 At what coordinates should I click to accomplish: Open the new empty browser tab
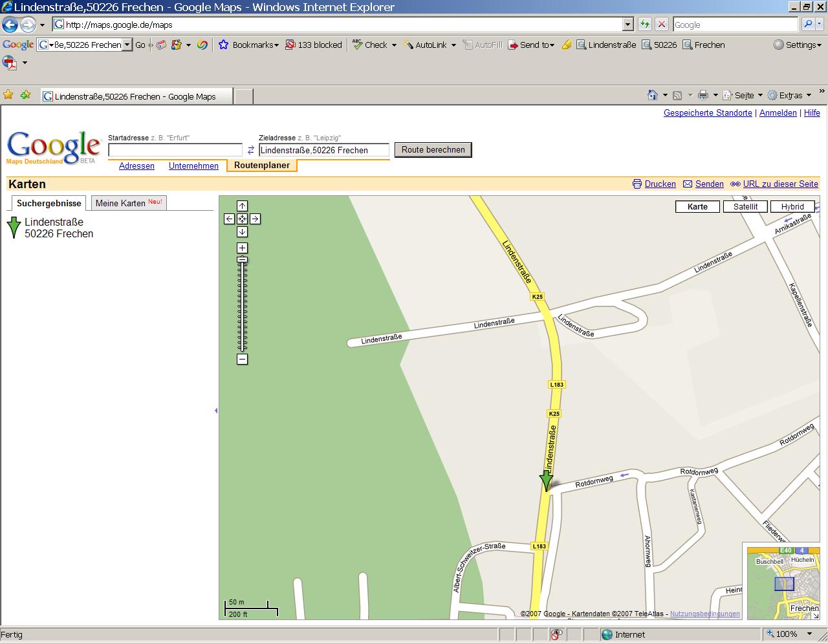coord(243,96)
